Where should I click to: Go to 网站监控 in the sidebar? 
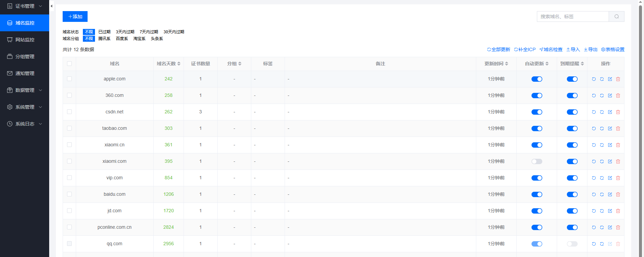pos(25,40)
